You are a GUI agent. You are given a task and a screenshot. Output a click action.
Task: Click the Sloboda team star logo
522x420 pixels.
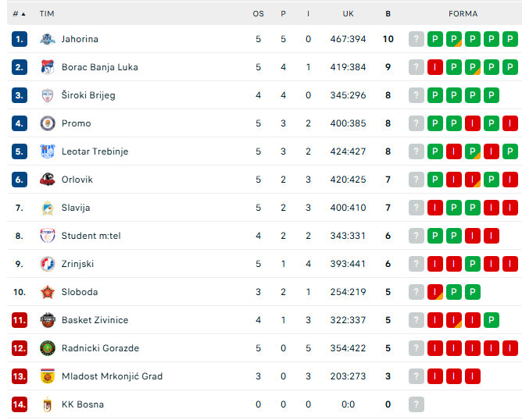[47, 292]
